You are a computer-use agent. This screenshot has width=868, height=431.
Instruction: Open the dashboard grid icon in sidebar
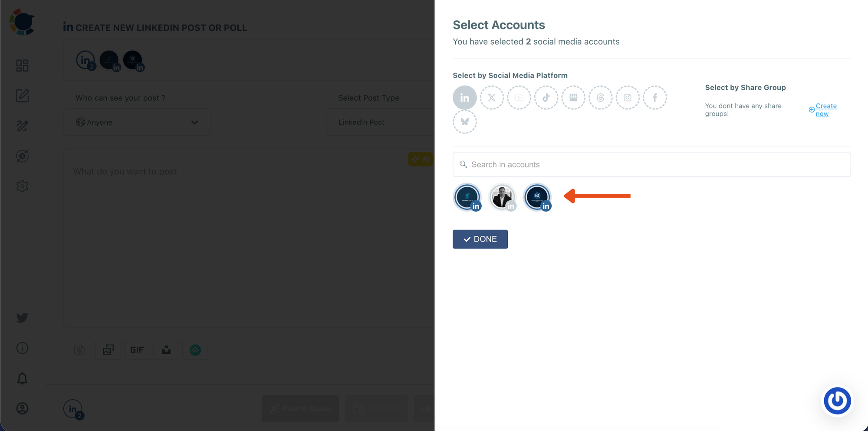coord(22,66)
